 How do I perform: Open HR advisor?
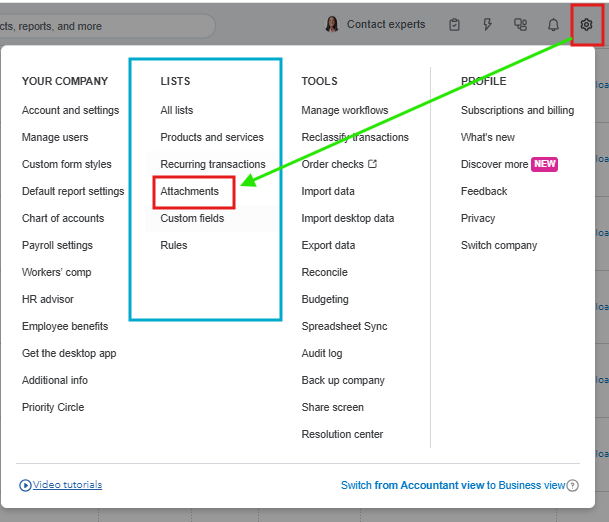point(48,299)
